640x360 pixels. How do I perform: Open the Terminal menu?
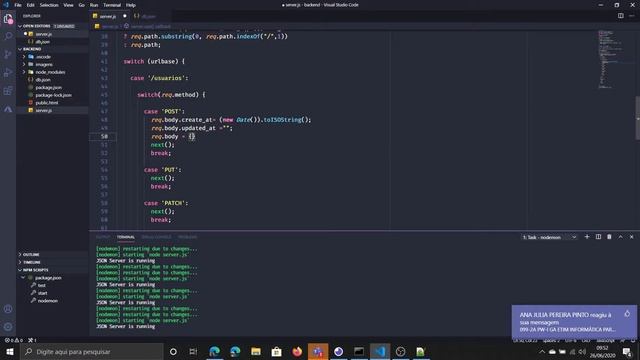coord(112,5)
